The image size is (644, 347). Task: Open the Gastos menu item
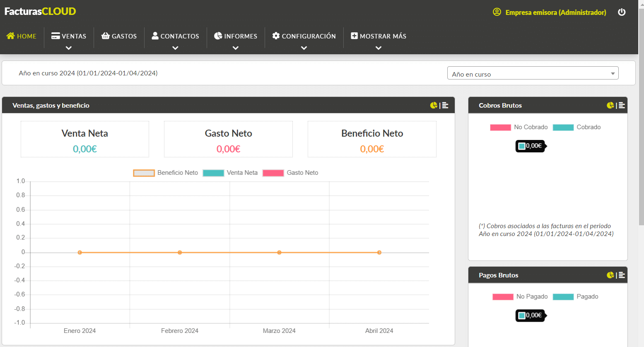pyautogui.click(x=119, y=36)
